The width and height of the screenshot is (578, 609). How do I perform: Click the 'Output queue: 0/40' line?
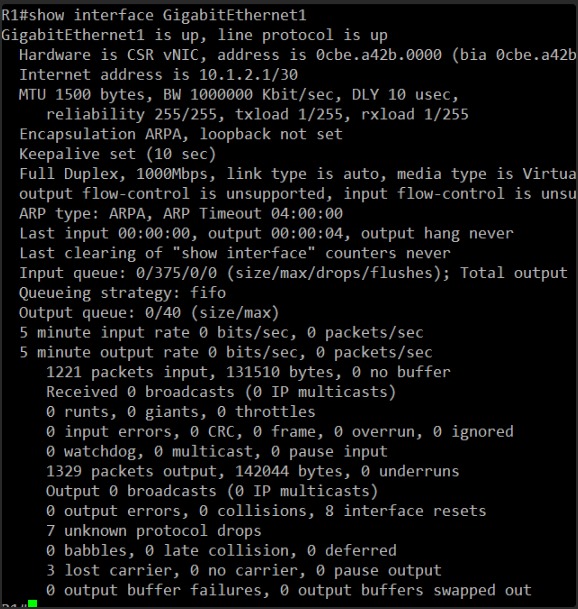pos(149,312)
